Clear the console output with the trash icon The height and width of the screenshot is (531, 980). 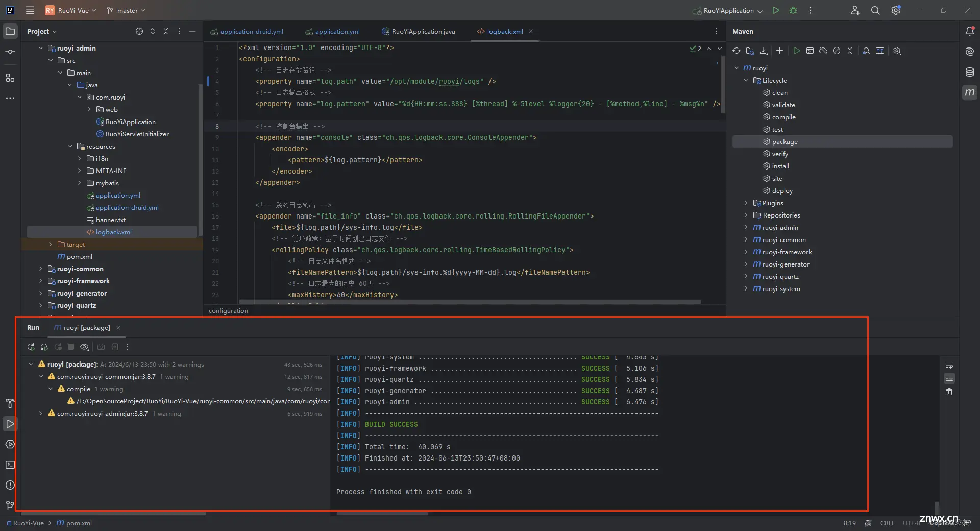coord(949,392)
